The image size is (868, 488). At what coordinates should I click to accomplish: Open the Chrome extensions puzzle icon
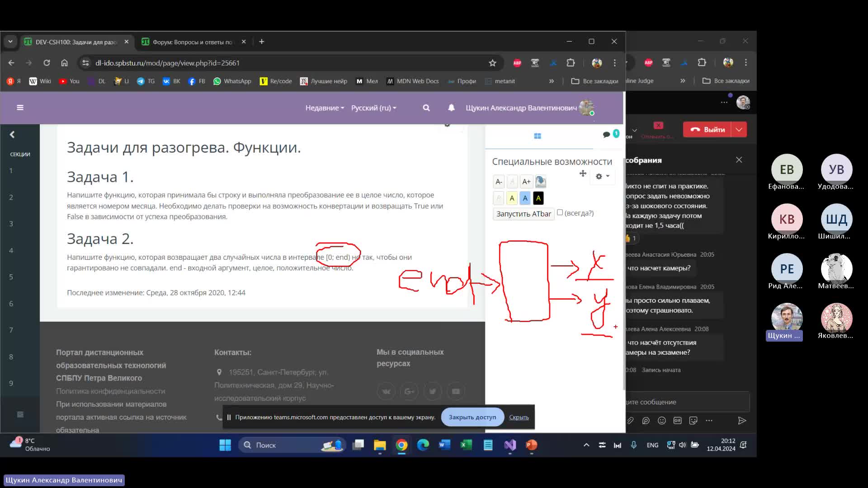pyautogui.click(x=571, y=63)
